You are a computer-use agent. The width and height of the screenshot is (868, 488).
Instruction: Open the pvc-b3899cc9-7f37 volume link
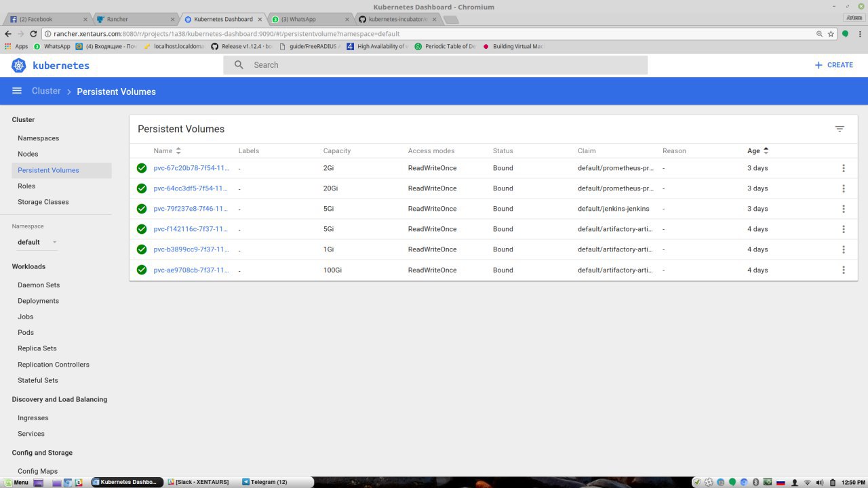191,249
